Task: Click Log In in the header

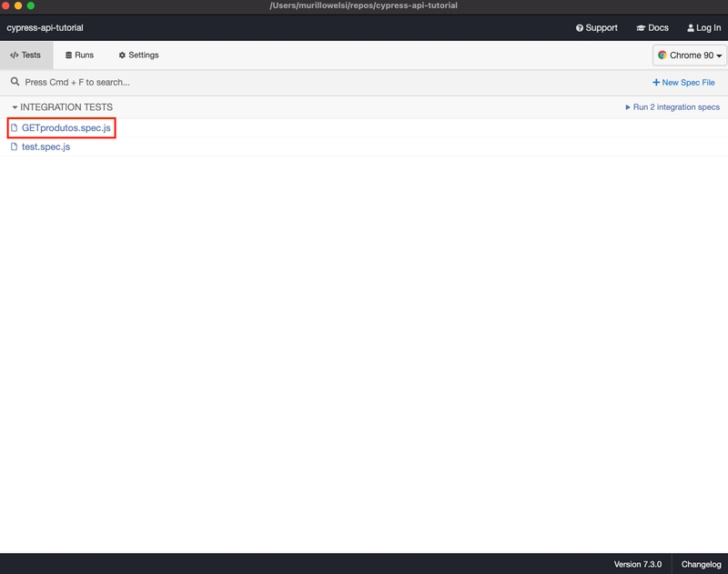Action: (703, 28)
